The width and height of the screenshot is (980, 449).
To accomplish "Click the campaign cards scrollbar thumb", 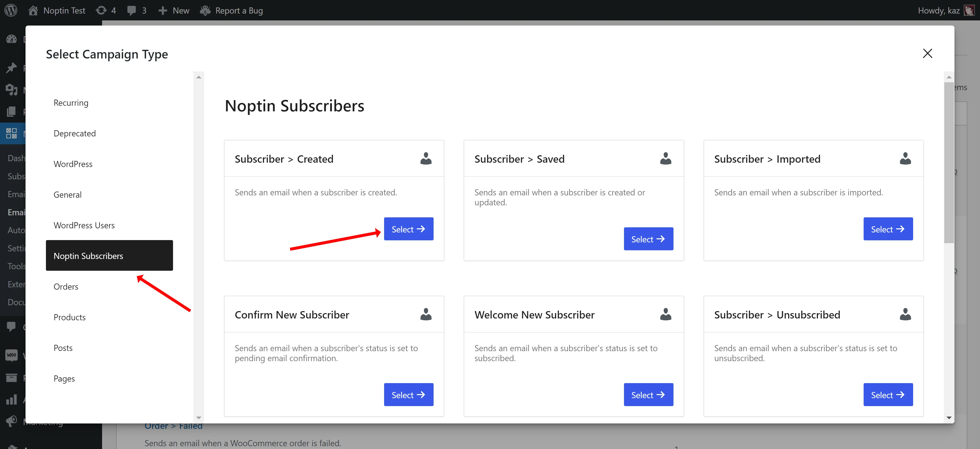I will click(949, 163).
